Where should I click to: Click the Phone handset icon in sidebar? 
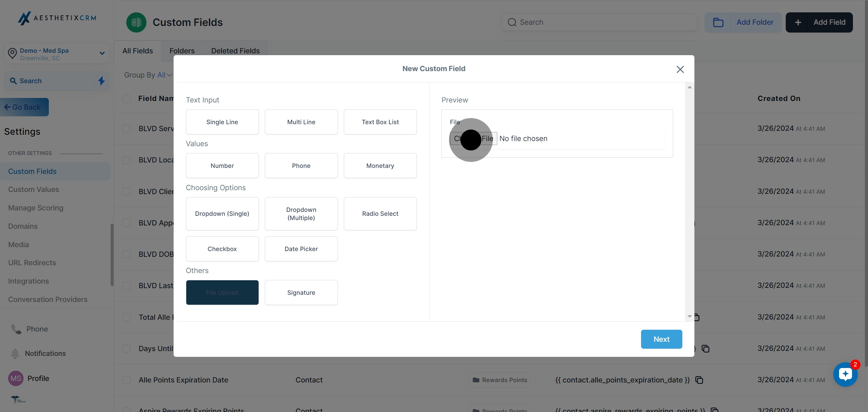point(16,329)
